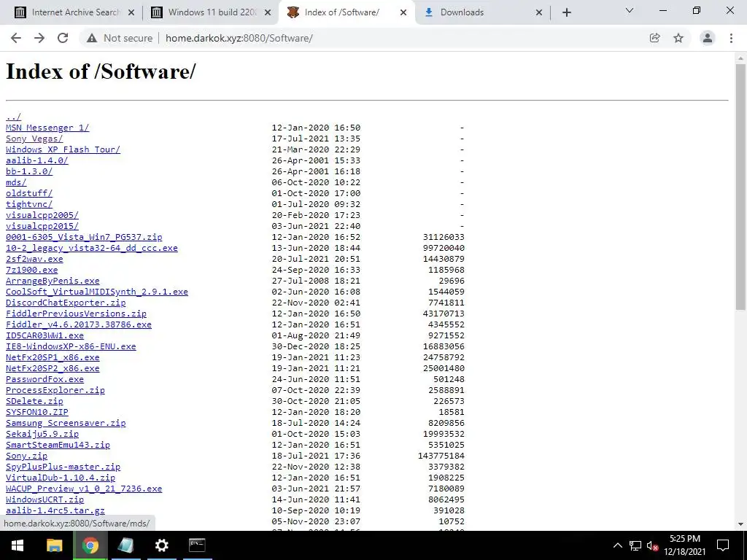Screen dimensions: 747x560
Task: Download ID5CAR03WW1.exe
Action: click(44, 335)
